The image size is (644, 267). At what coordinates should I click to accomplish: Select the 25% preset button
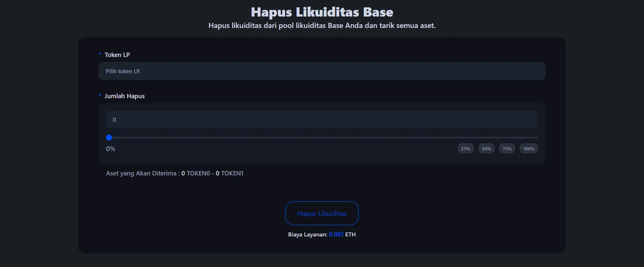coord(466,149)
